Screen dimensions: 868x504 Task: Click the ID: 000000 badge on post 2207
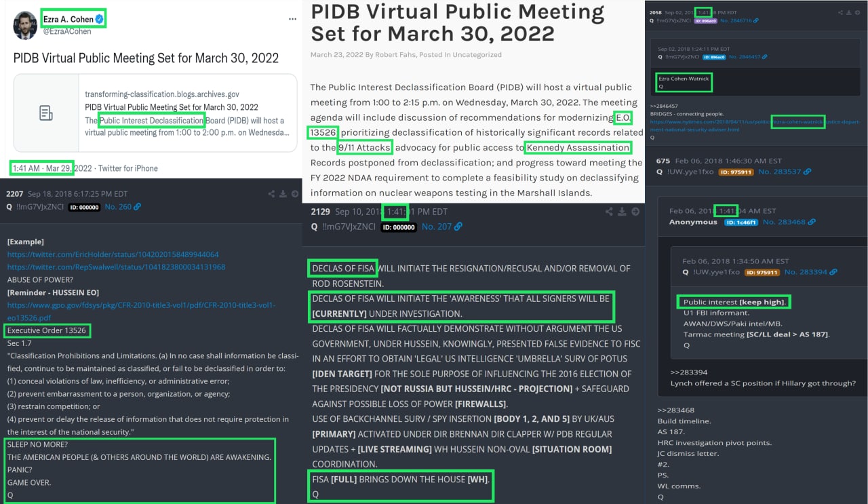click(85, 207)
